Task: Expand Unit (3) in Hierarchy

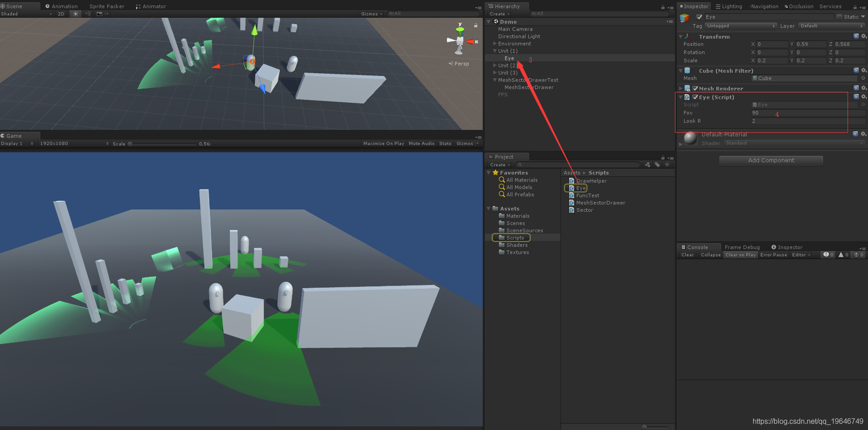Action: [x=495, y=73]
